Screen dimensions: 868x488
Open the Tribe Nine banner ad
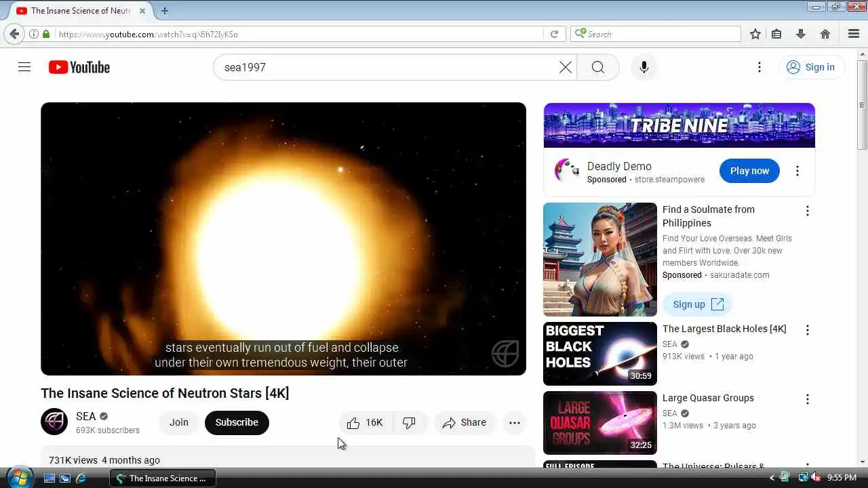tap(679, 125)
